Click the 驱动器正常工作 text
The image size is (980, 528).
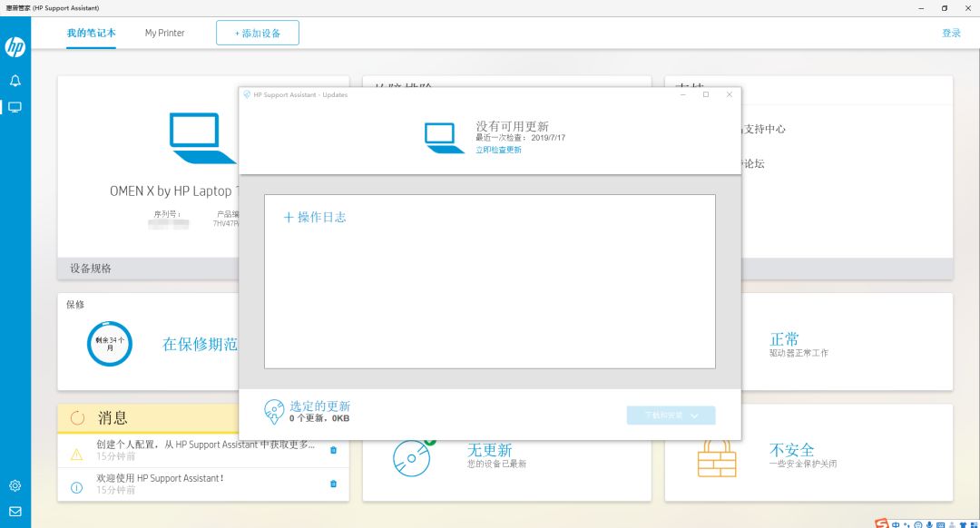pos(799,353)
